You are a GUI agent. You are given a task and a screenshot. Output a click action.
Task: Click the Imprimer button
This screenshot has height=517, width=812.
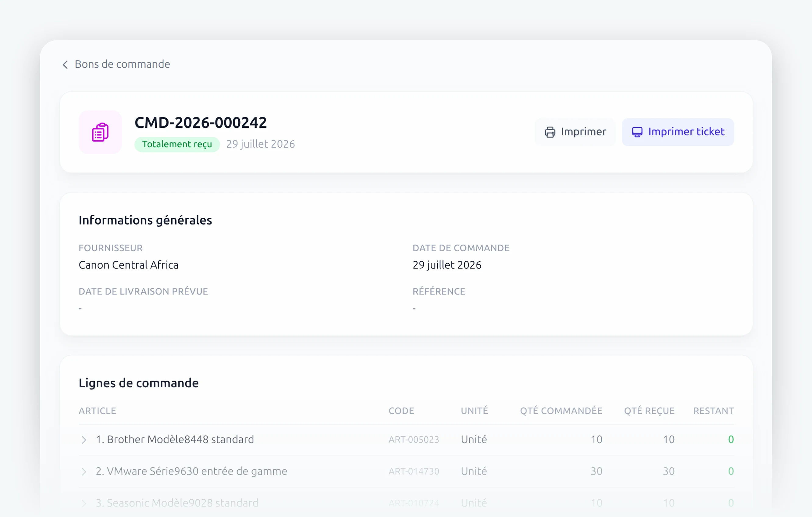pos(575,132)
